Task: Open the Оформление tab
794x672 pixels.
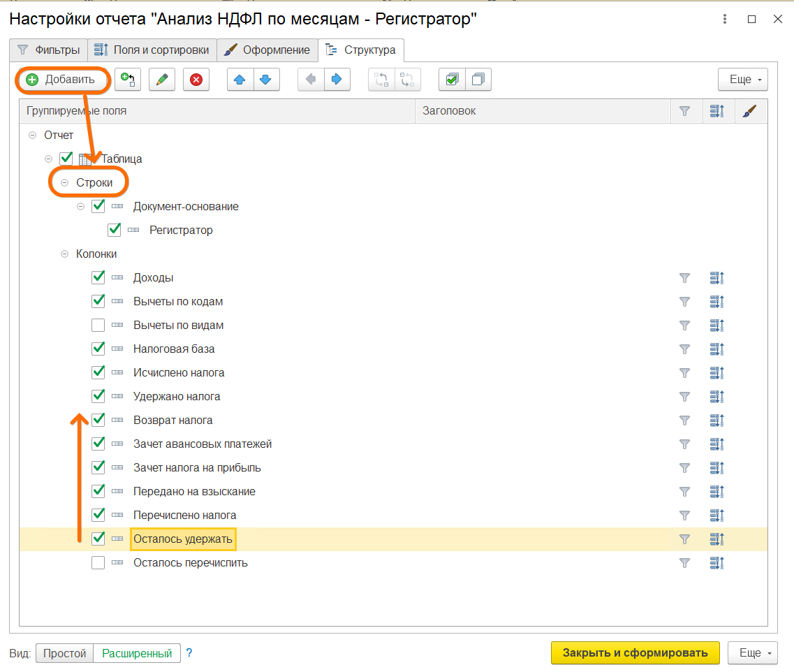Action: (267, 50)
